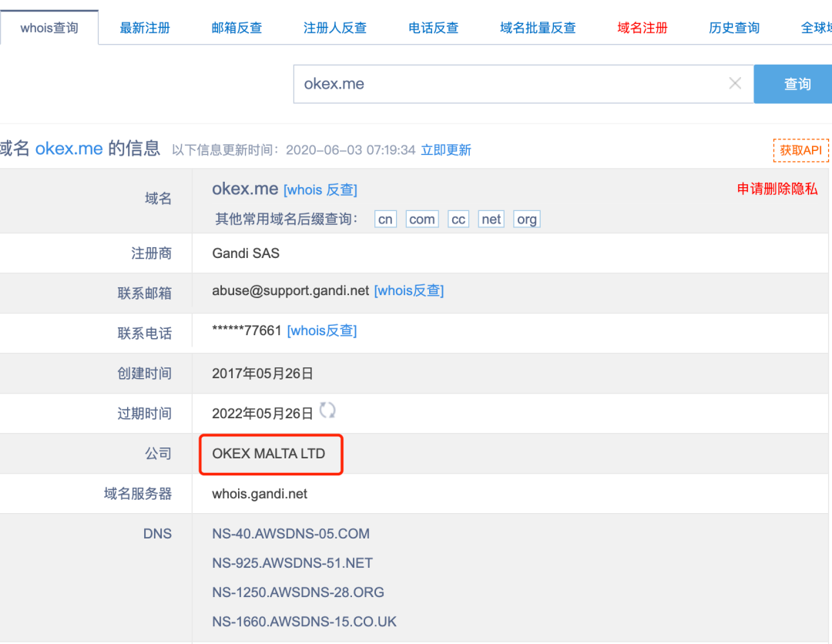Click the creation date 2017年05月26日
This screenshot has height=644, width=832.
pos(263,374)
